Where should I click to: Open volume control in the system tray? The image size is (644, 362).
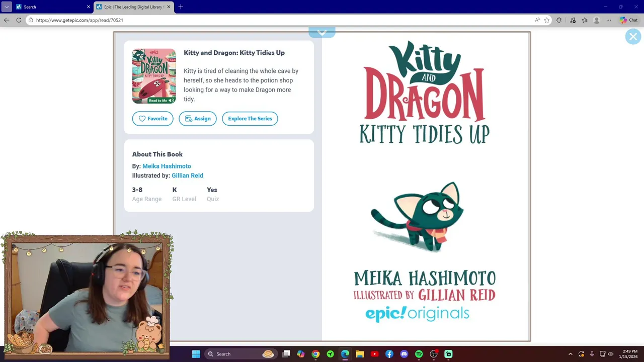click(610, 354)
